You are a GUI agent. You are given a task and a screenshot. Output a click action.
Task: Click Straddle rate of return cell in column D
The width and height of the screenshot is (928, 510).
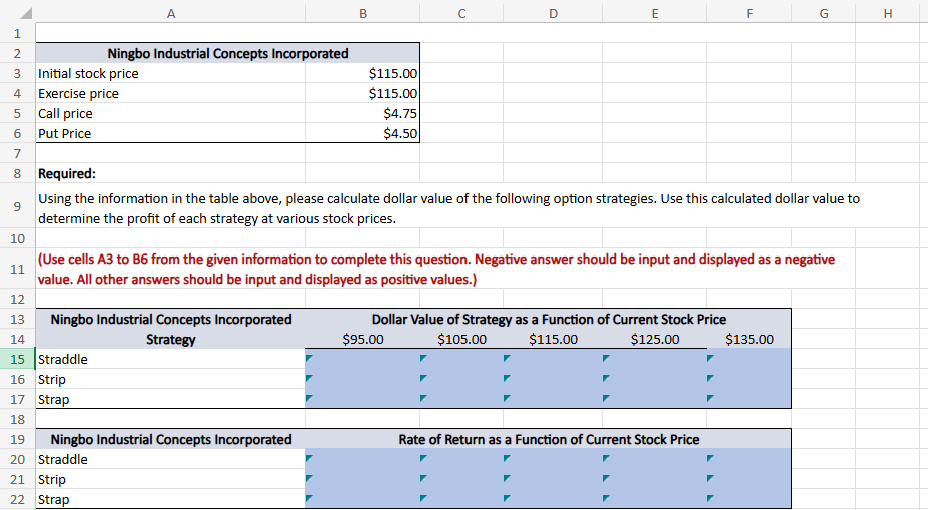click(x=553, y=459)
